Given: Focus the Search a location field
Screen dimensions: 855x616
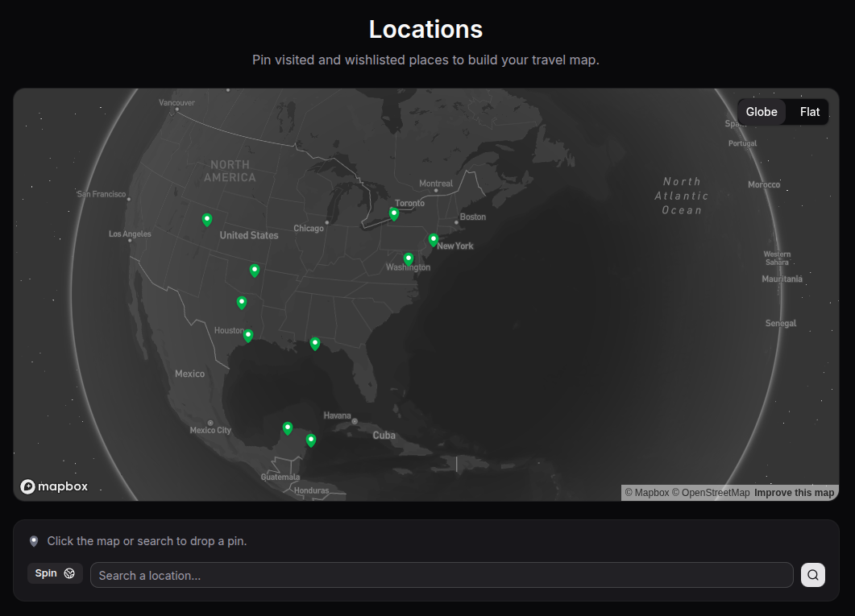Looking at the screenshot, I should [x=442, y=575].
